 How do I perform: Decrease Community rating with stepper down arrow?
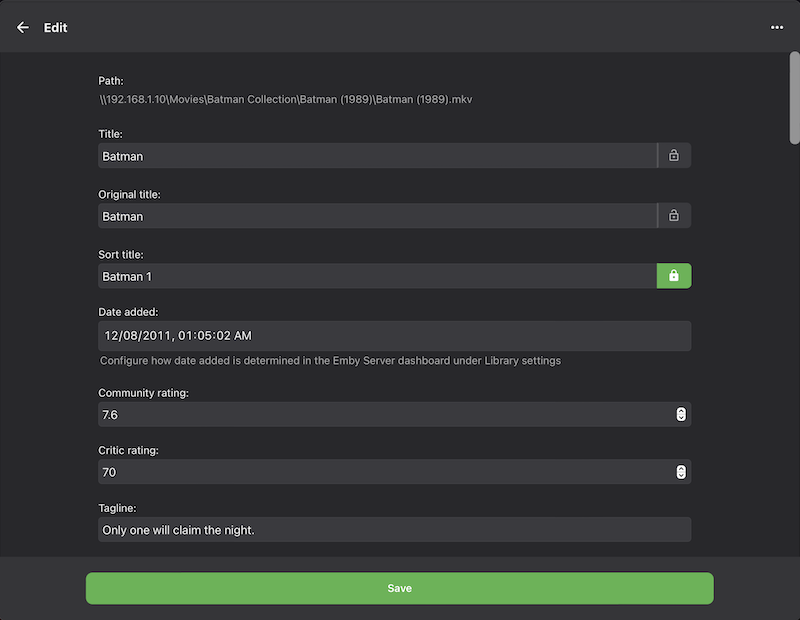[681, 418]
